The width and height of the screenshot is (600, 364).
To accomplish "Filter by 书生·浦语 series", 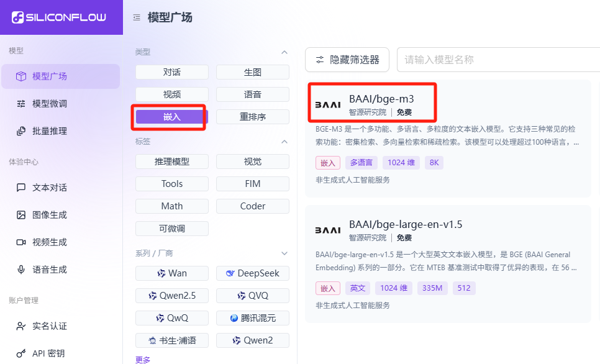I will tap(172, 340).
